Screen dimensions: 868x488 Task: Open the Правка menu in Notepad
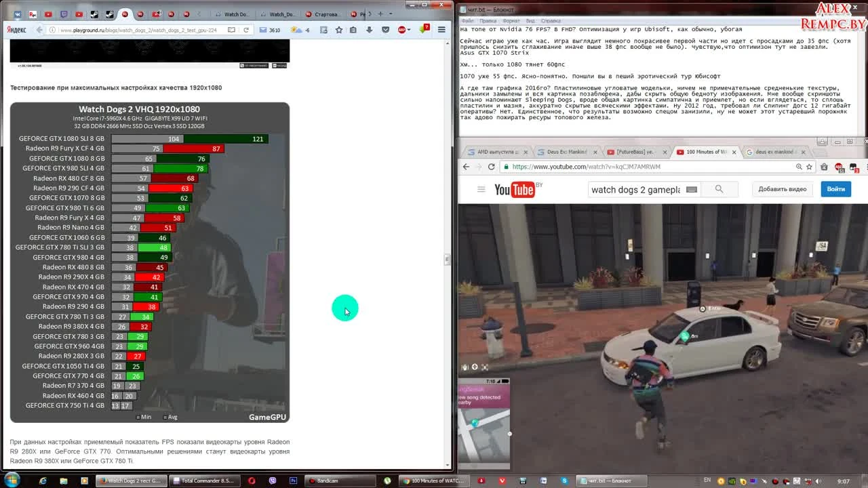pyautogui.click(x=488, y=21)
